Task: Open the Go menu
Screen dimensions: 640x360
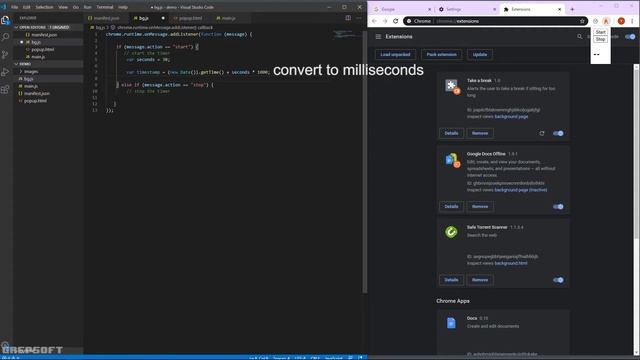Action: click(x=76, y=7)
